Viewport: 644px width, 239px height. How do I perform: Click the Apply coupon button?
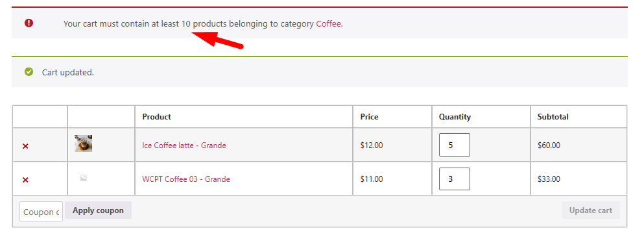point(98,210)
